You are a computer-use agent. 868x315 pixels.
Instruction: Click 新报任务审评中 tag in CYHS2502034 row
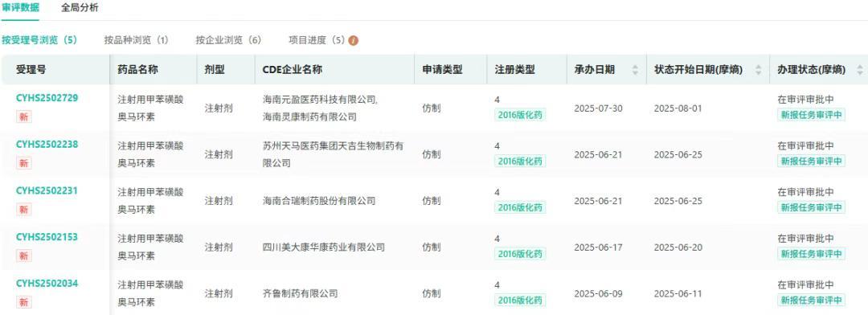pos(812,301)
